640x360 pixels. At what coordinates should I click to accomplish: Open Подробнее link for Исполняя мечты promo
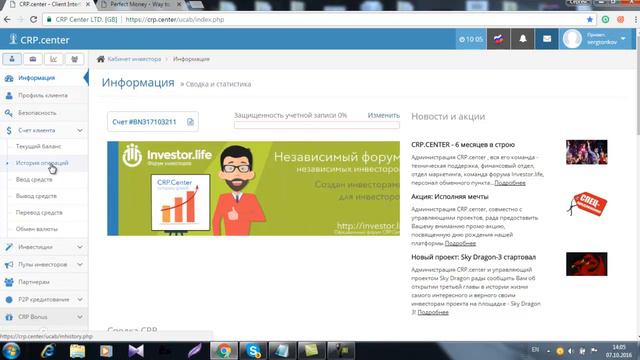pos(460,243)
